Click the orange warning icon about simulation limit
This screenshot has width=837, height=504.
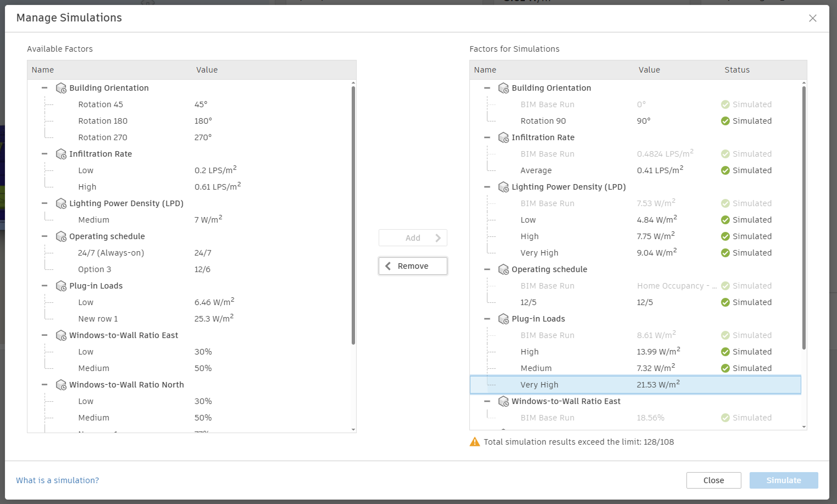[x=475, y=442]
